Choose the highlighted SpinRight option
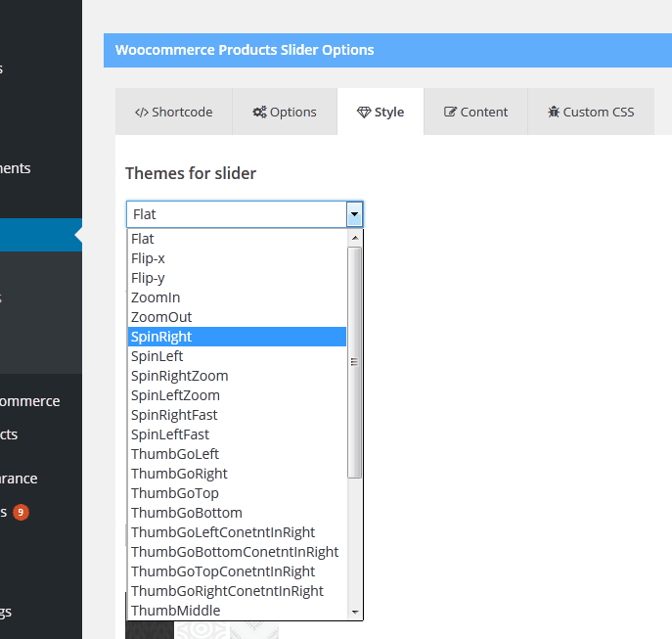Image resolution: width=672 pixels, height=639 pixels. 237,337
